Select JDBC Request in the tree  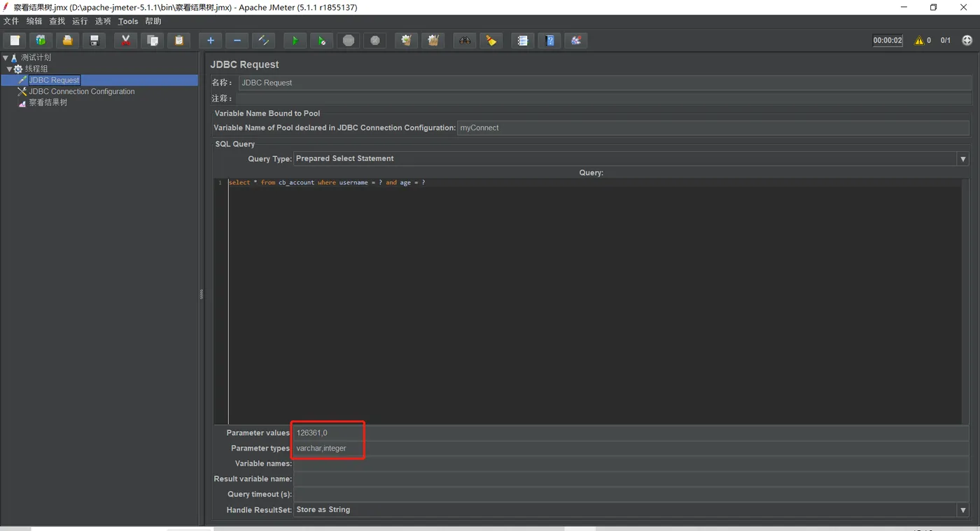tap(54, 81)
